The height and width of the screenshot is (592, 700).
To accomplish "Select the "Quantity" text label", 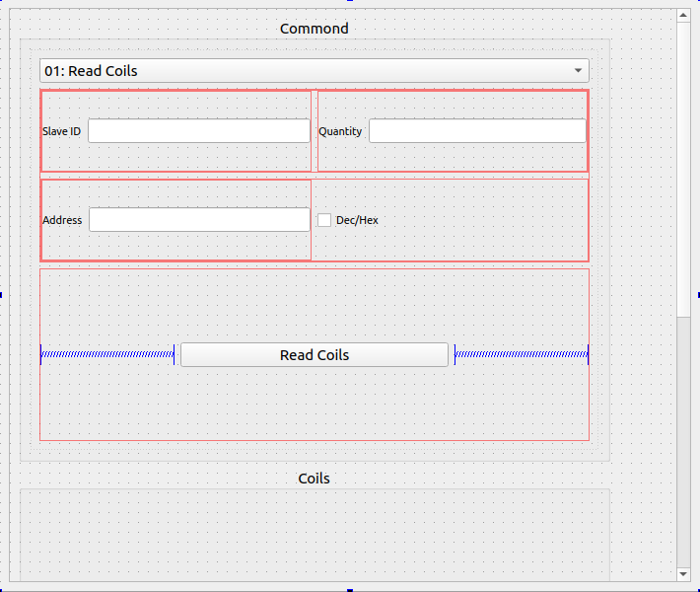I will pos(340,131).
